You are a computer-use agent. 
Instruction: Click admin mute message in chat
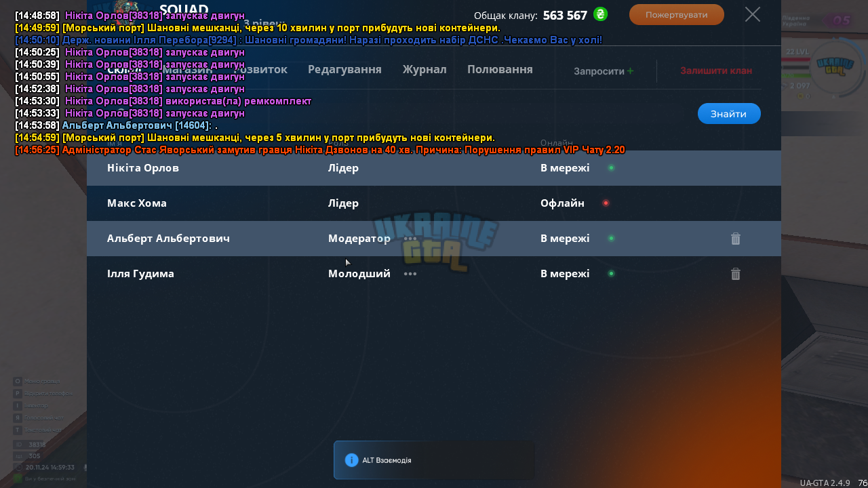click(x=320, y=150)
